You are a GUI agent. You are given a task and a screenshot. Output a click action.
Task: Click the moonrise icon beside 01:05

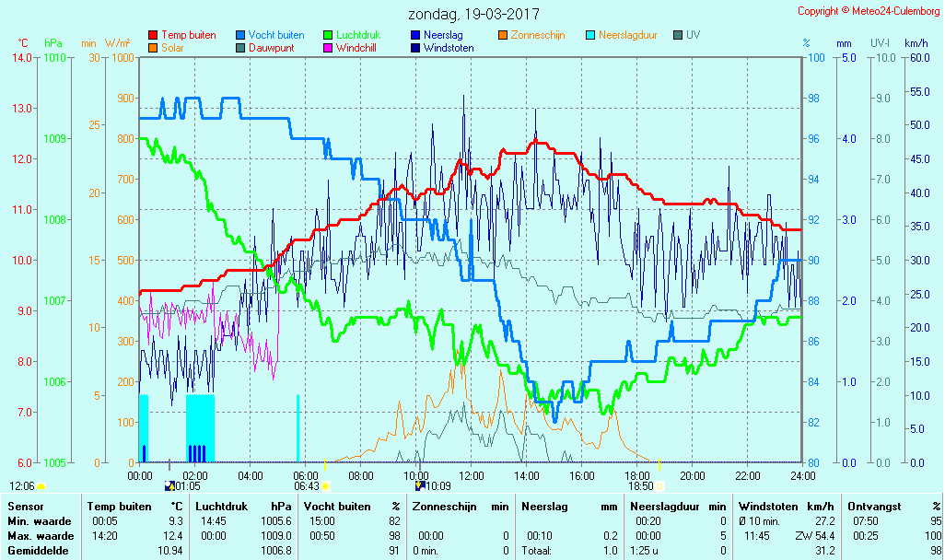[x=169, y=486]
